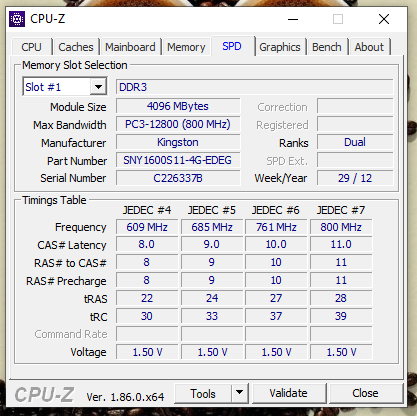
Task: Click the Validate button
Action: coord(289,393)
